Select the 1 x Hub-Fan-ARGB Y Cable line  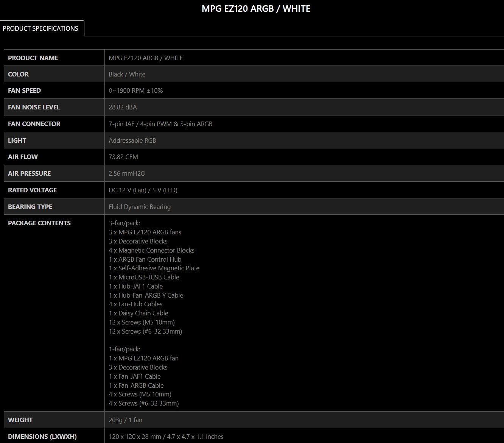click(146, 295)
